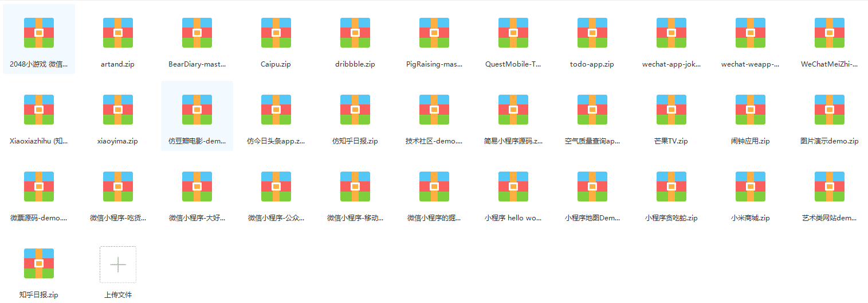The width and height of the screenshot is (868, 303).
Task: Click the plus box to upload file
Action: 118,265
